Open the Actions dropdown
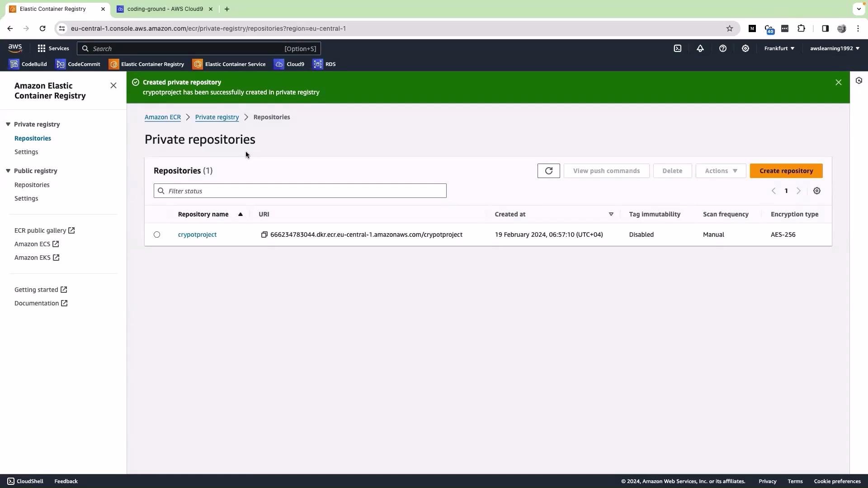Screen dimensions: 868x488 click(721, 171)
